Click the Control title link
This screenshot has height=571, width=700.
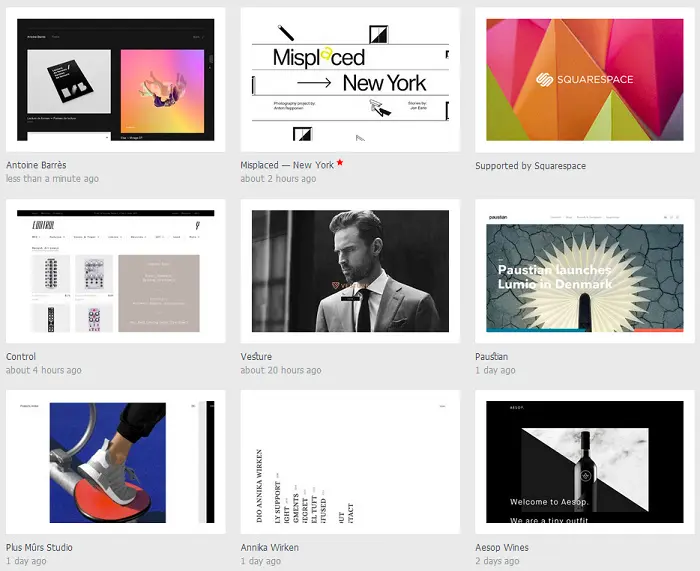(21, 356)
